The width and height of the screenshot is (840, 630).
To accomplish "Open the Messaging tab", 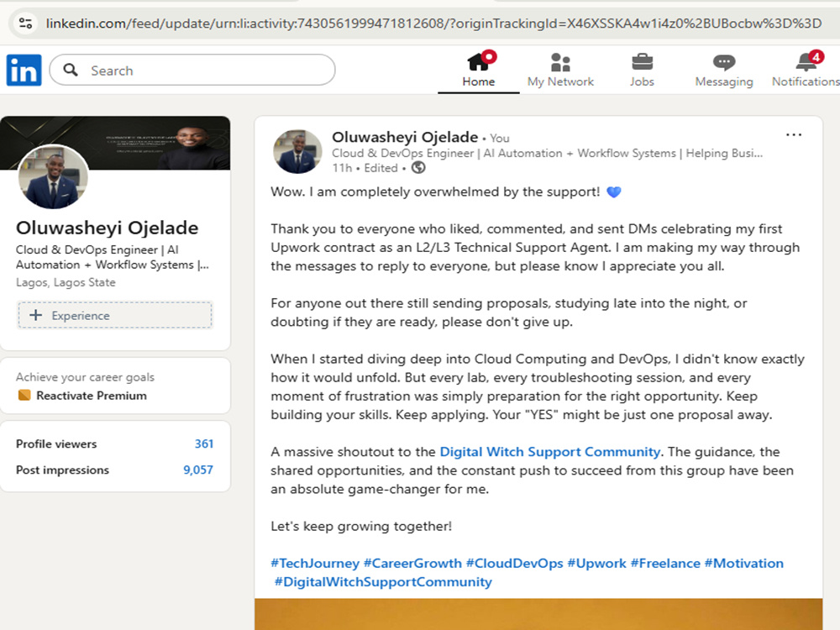I will tap(724, 70).
